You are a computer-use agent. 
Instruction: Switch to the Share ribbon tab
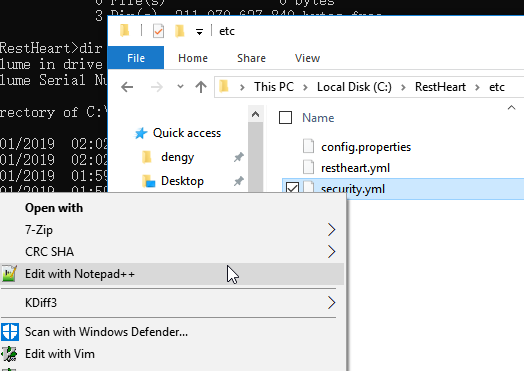pyautogui.click(x=251, y=58)
